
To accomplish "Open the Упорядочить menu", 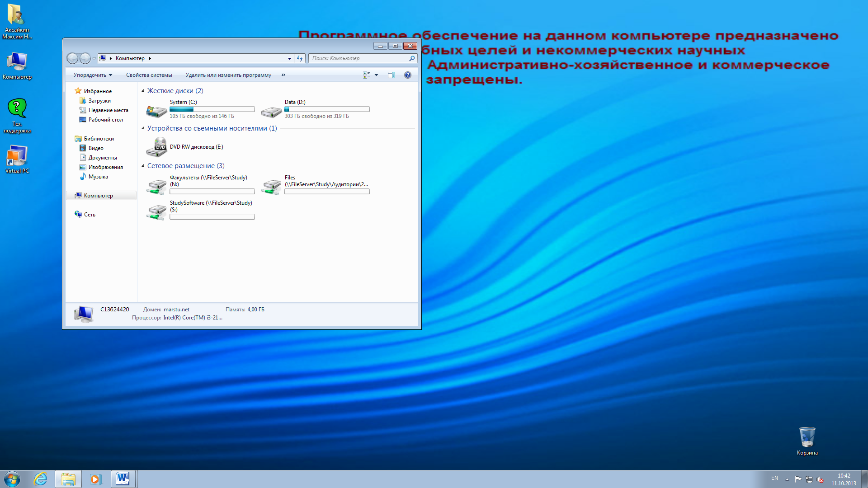I will [93, 75].
